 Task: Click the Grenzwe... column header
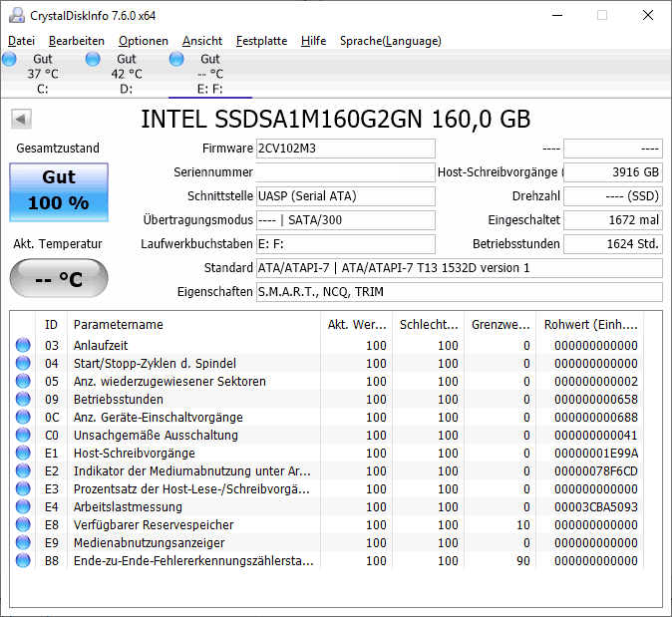(x=501, y=325)
